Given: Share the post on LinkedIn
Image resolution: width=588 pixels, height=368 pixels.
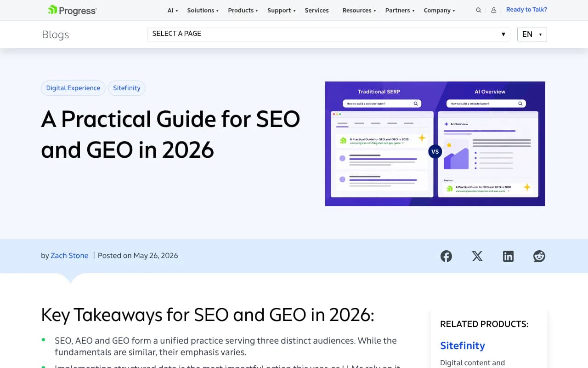Looking at the screenshot, I should pos(508,256).
